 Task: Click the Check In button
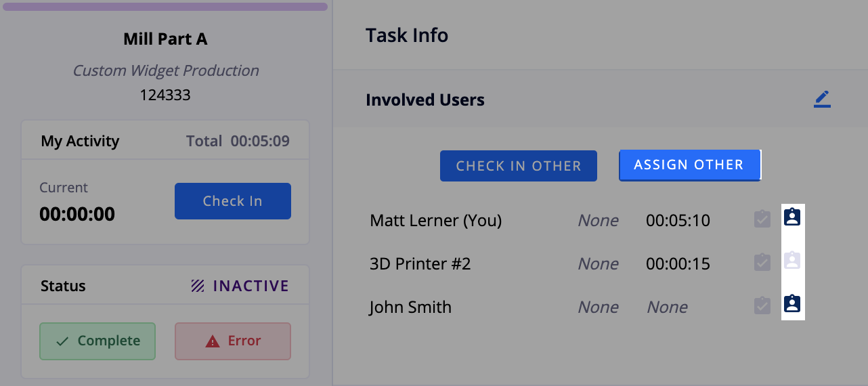click(233, 201)
